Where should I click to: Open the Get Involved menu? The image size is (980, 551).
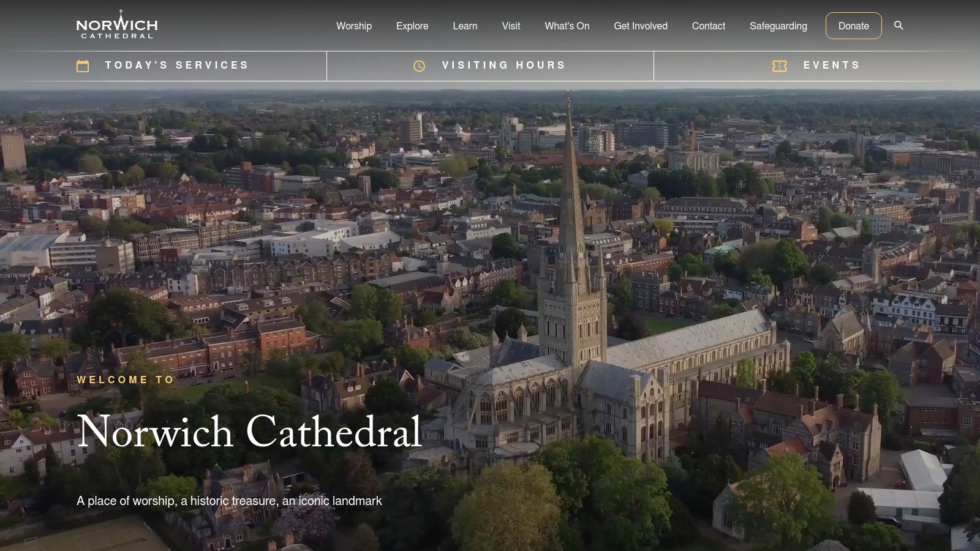click(x=641, y=26)
